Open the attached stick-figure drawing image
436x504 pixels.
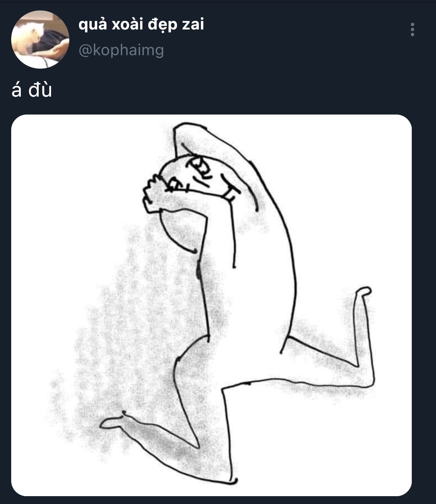tap(211, 305)
